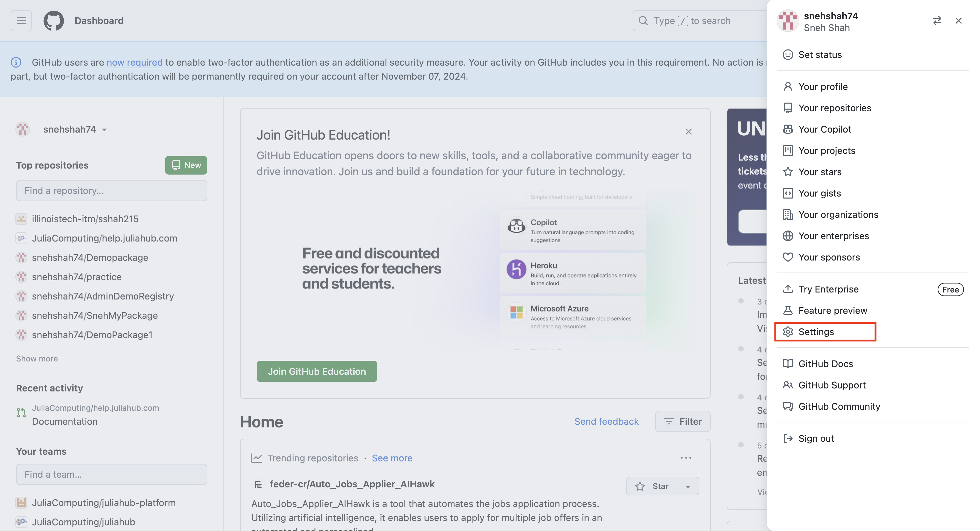Screen dimensions: 980x531
Task: Dismiss the Join GitHub Education card
Action: (689, 132)
